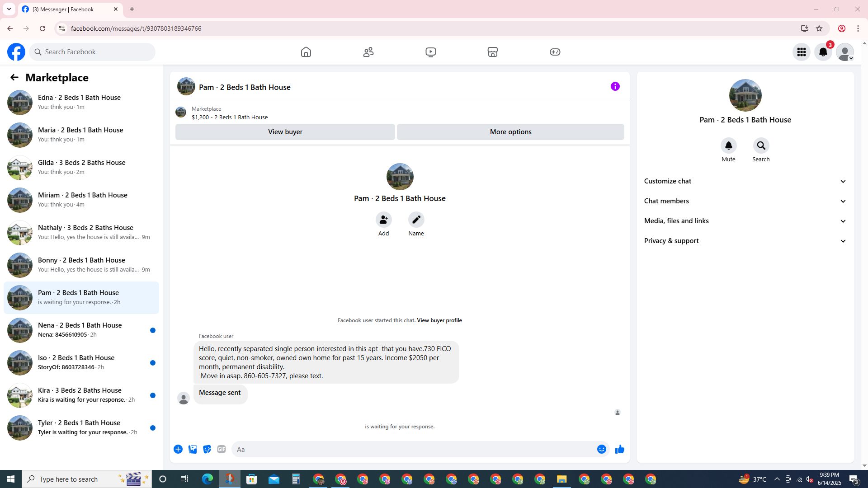Open the Windows notification center

(x=854, y=479)
